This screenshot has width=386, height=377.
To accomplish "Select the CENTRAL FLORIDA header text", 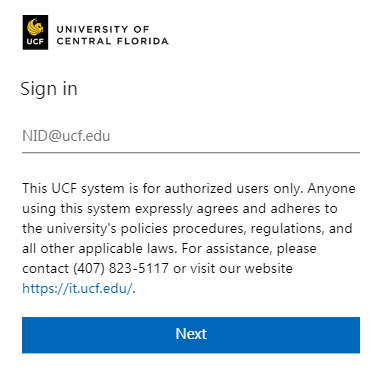I will click(113, 41).
